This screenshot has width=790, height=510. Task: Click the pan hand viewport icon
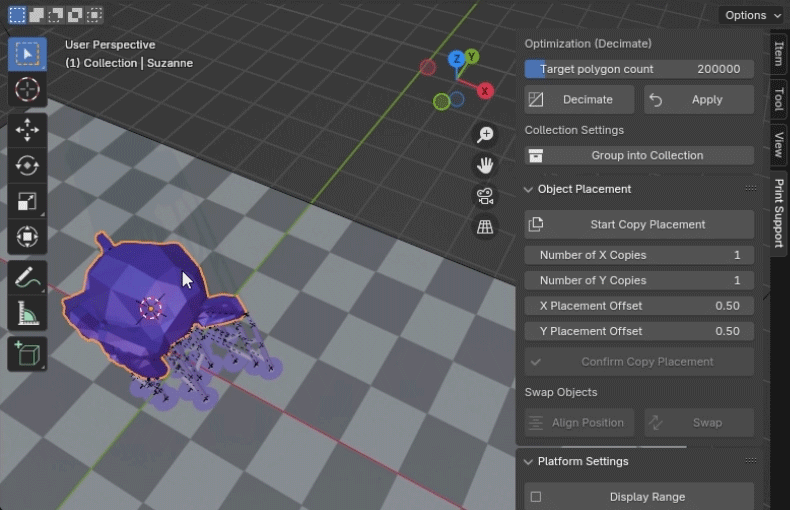pyautogui.click(x=485, y=165)
